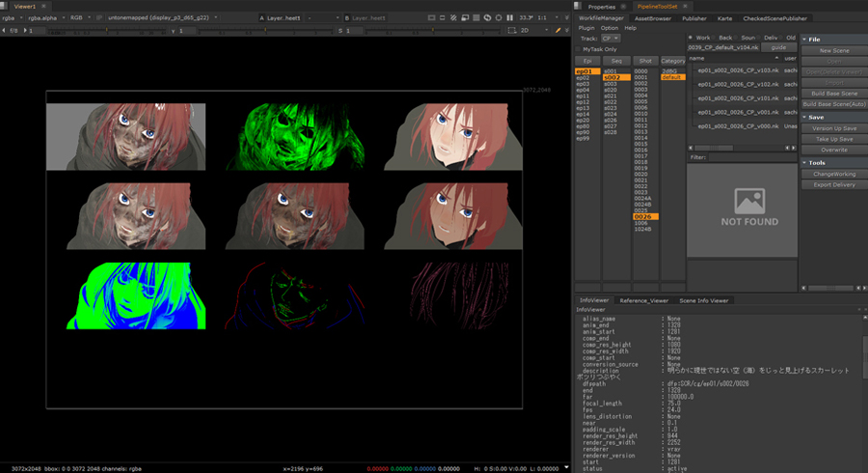This screenshot has height=473, width=868.
Task: Open the Track CP dropdown
Action: tap(611, 39)
